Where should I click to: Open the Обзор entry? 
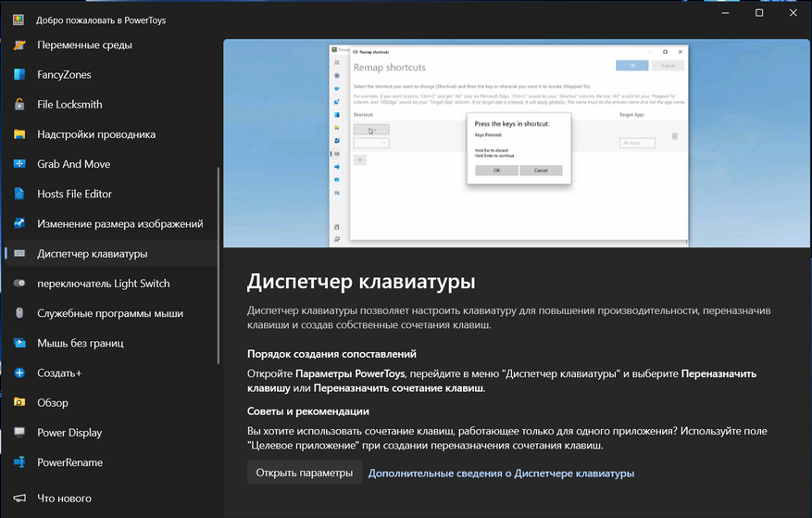coord(111,402)
